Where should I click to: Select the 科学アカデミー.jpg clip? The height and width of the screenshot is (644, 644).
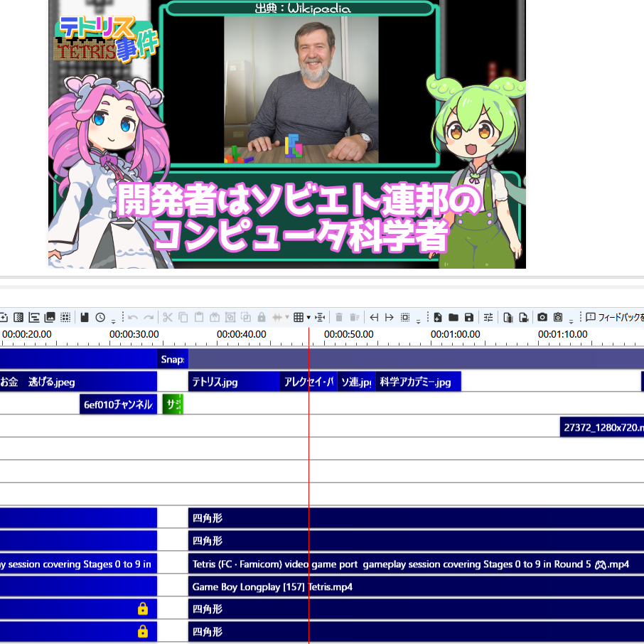[x=418, y=382]
